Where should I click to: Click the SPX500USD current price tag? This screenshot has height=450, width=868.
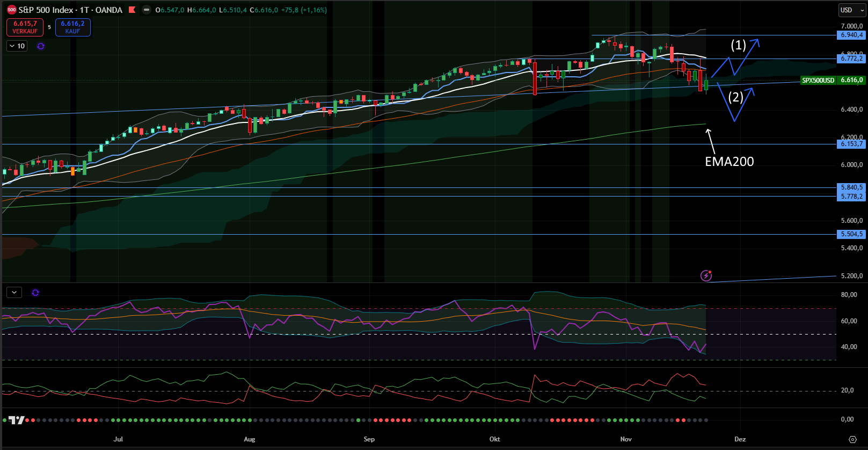click(818, 80)
